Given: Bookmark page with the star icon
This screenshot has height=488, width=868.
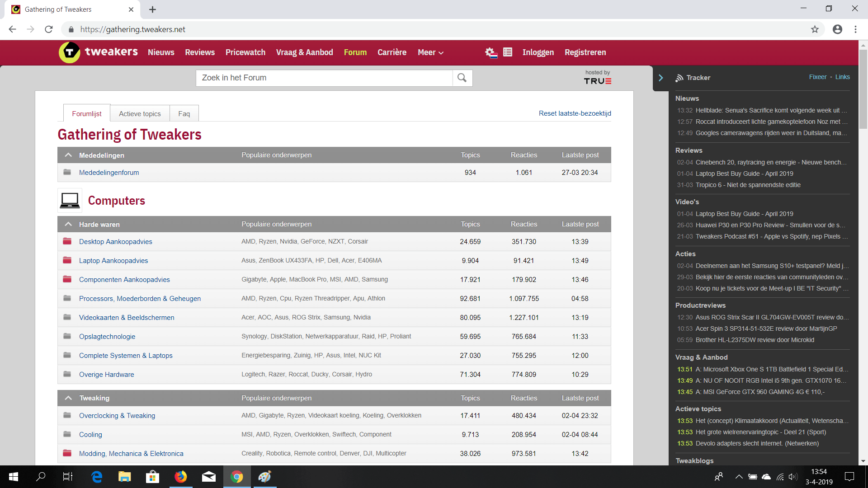Looking at the screenshot, I should (815, 29).
